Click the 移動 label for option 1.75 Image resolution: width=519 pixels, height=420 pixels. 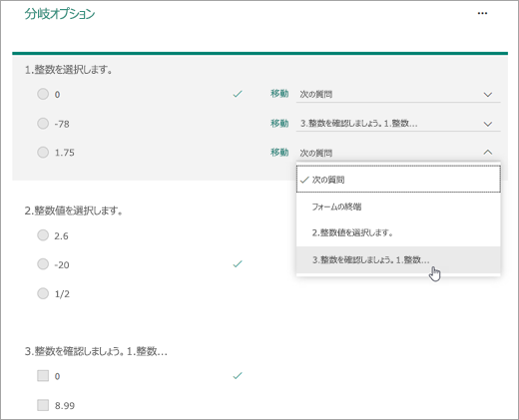[x=279, y=153]
